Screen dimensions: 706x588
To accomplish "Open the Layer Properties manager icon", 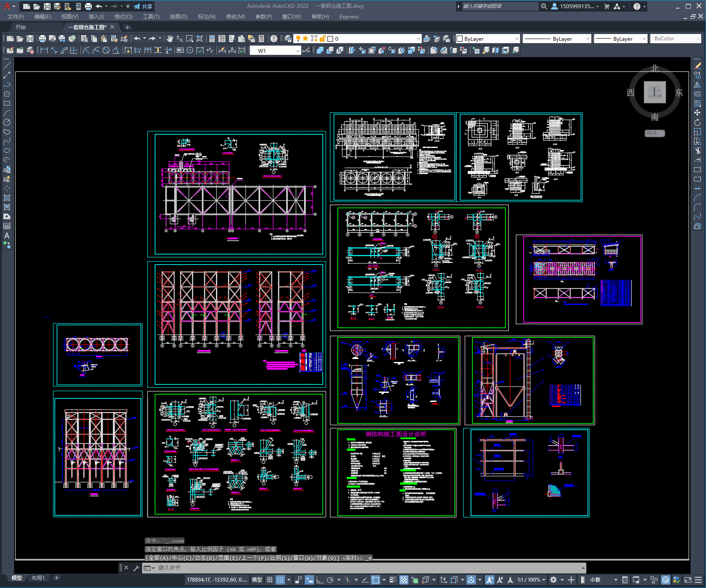I will coord(288,39).
